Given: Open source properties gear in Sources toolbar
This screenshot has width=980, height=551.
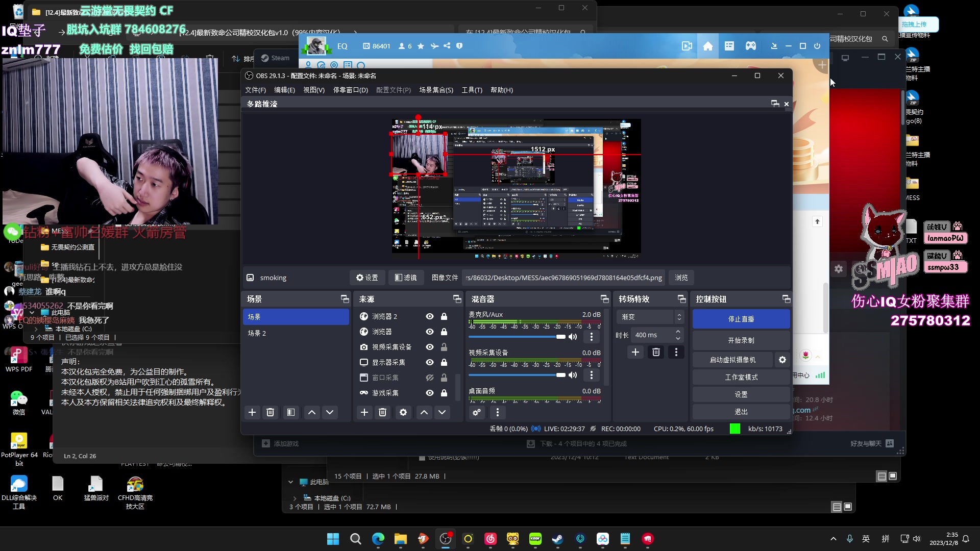Looking at the screenshot, I should [403, 412].
